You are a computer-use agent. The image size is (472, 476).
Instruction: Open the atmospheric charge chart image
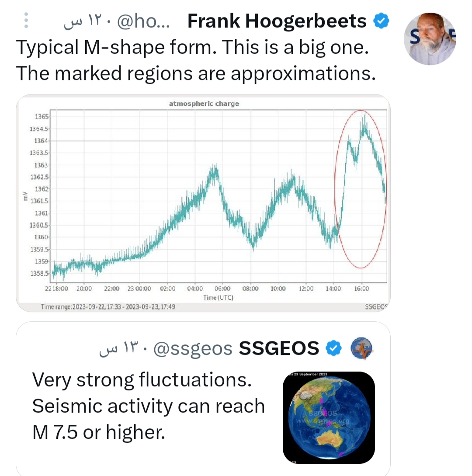(x=203, y=202)
